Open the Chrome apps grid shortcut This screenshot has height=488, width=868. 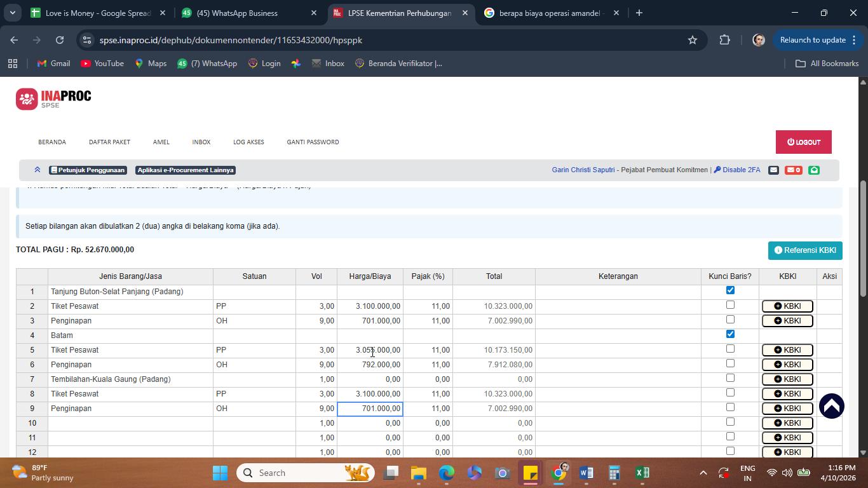pyautogui.click(x=12, y=64)
